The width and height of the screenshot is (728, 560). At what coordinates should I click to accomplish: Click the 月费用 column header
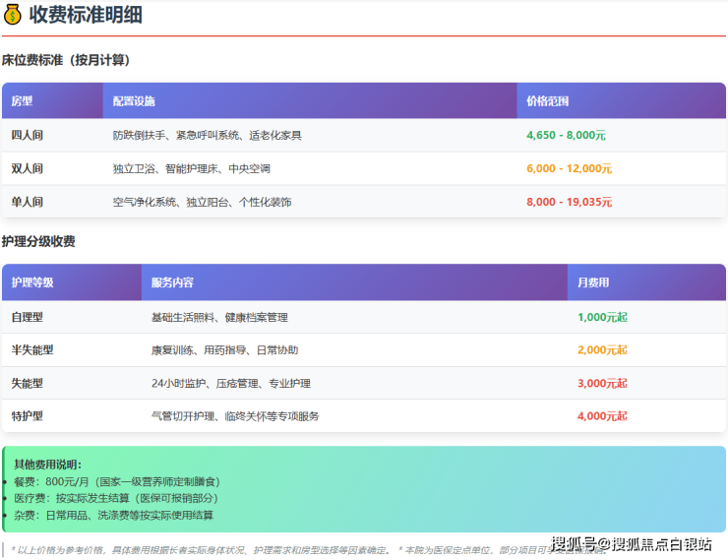click(593, 282)
